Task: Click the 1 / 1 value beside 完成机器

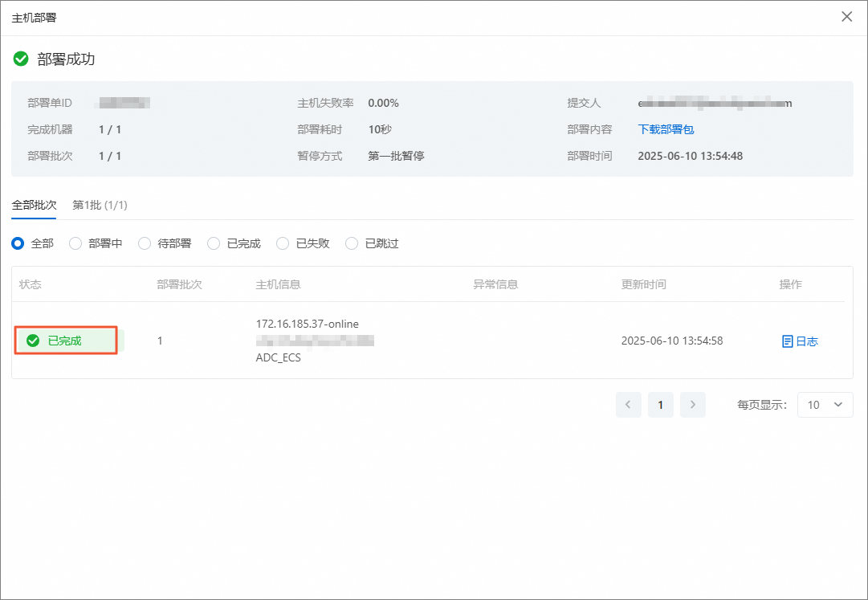Action: pos(110,129)
